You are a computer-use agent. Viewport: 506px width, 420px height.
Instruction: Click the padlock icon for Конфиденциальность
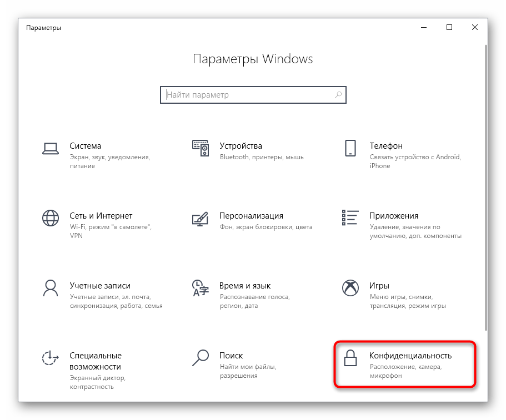350,358
